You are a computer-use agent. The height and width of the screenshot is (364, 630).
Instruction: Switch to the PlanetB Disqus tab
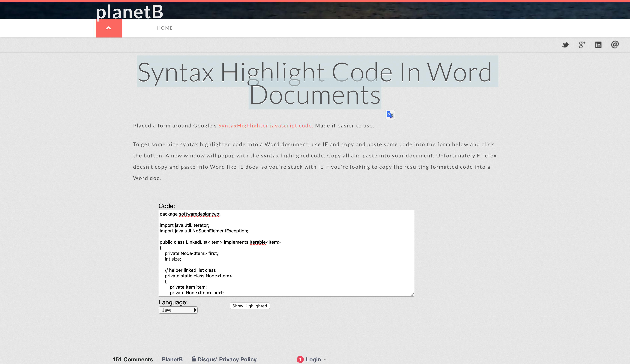click(x=172, y=359)
